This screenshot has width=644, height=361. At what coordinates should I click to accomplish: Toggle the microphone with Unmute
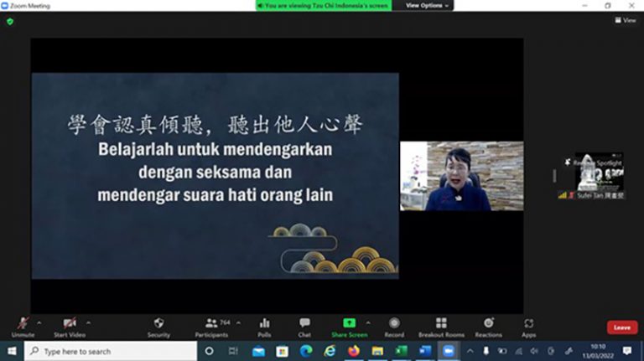23,326
